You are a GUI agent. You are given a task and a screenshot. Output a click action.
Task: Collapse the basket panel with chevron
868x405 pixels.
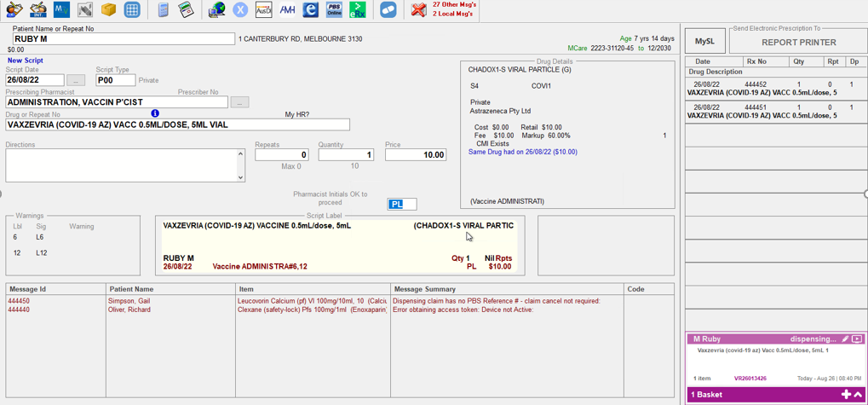pyautogui.click(x=858, y=395)
